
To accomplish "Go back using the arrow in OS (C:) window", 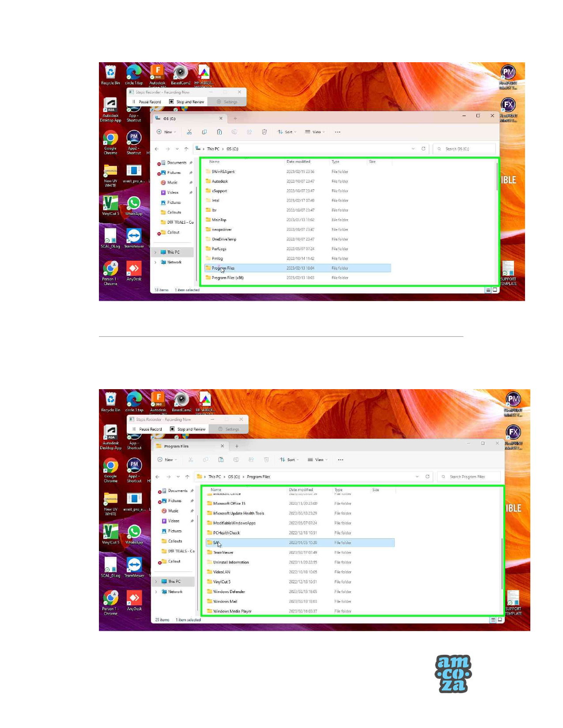I will [x=157, y=149].
